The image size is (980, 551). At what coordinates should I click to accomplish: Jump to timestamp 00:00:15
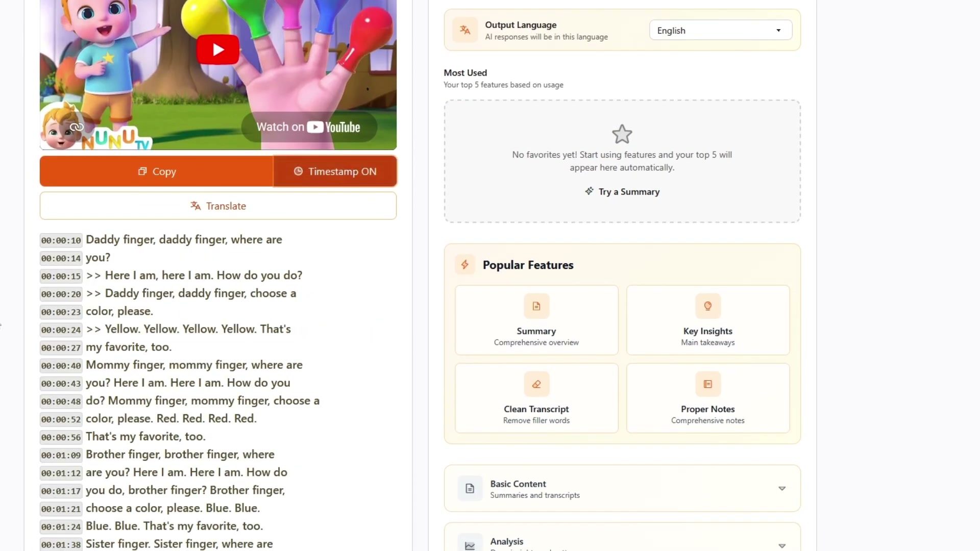(61, 276)
